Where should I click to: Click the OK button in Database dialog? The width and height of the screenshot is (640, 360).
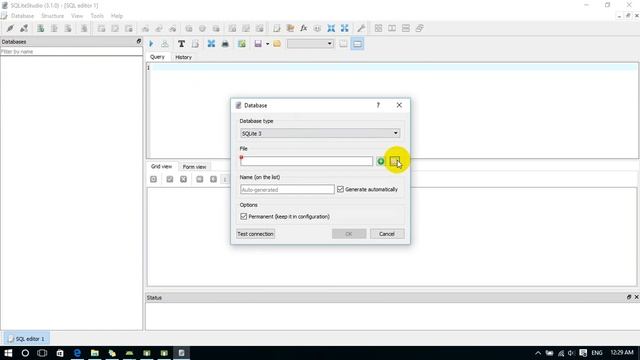tap(349, 234)
